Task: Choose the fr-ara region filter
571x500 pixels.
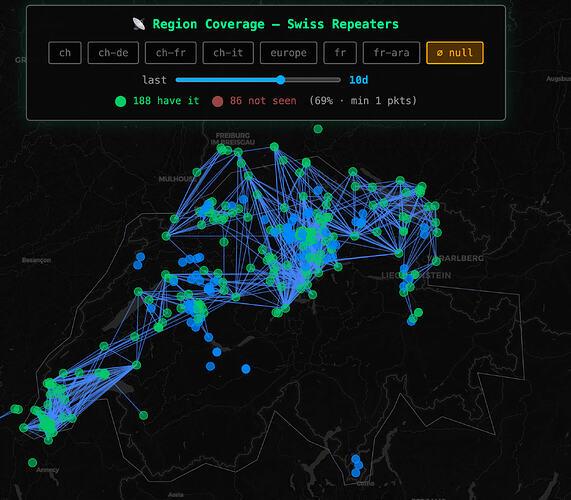Action: pos(391,53)
